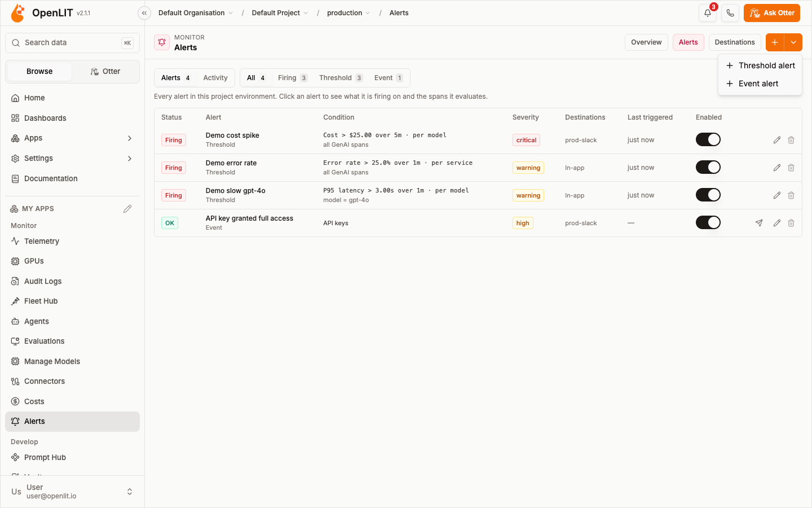Choose Threshold alert from the menu
This screenshot has height=508, width=812.
[x=760, y=65]
